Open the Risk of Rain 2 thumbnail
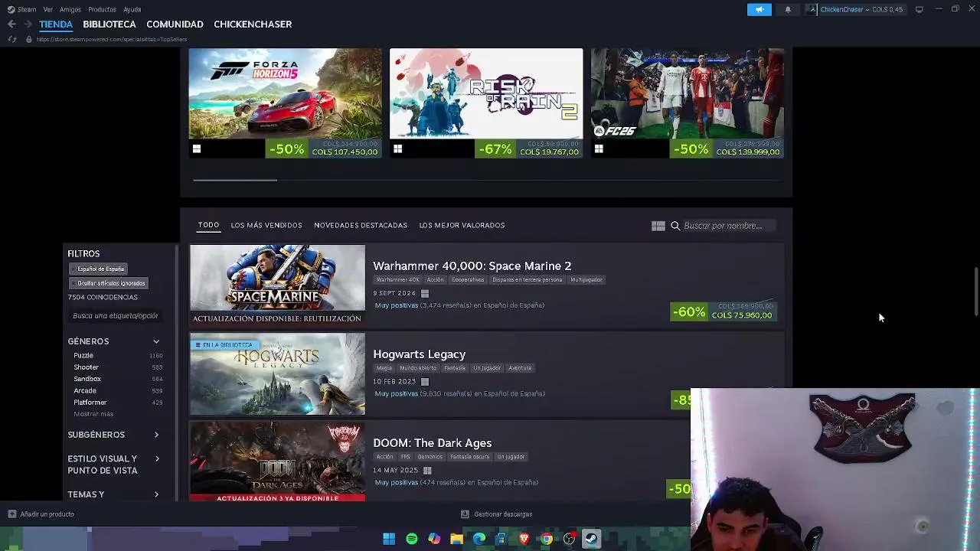980x551 pixels. coord(486,93)
